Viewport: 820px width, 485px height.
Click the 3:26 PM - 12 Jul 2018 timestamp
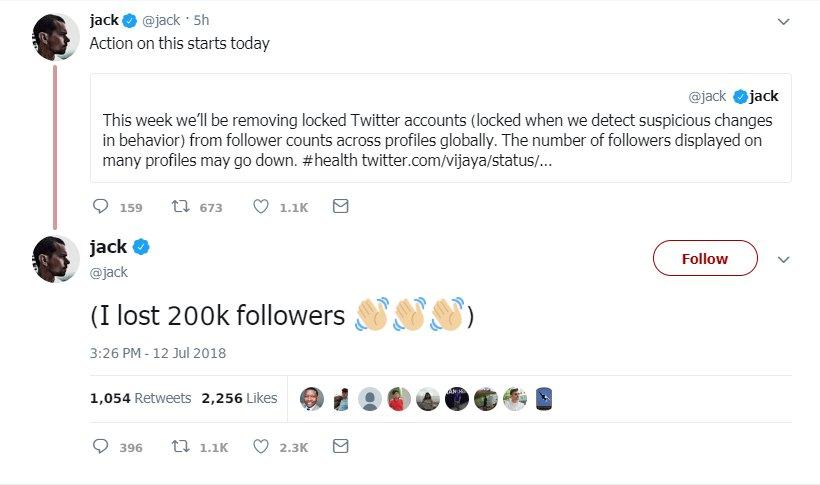click(x=158, y=352)
